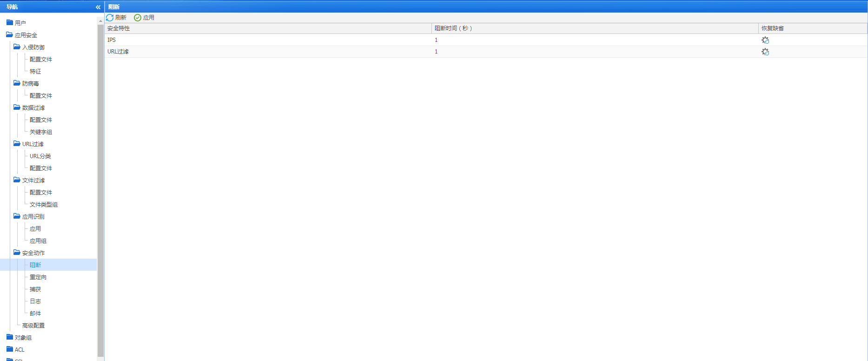The image size is (868, 361).
Task: Click the refresh icon in the toolbar
Action: (110, 18)
